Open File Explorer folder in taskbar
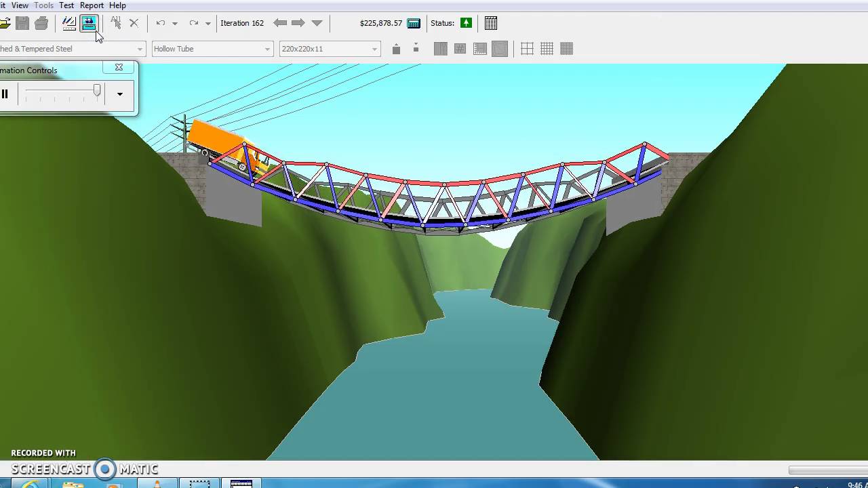Image resolution: width=868 pixels, height=488 pixels. [x=73, y=484]
